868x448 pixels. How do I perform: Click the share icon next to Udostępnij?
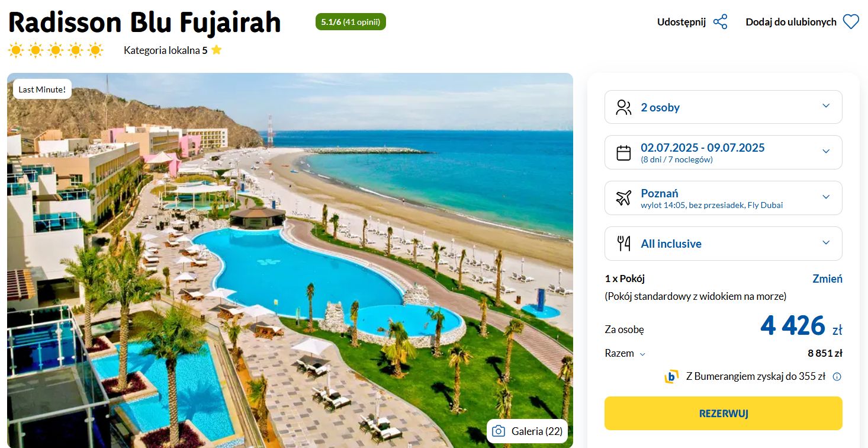(x=720, y=22)
